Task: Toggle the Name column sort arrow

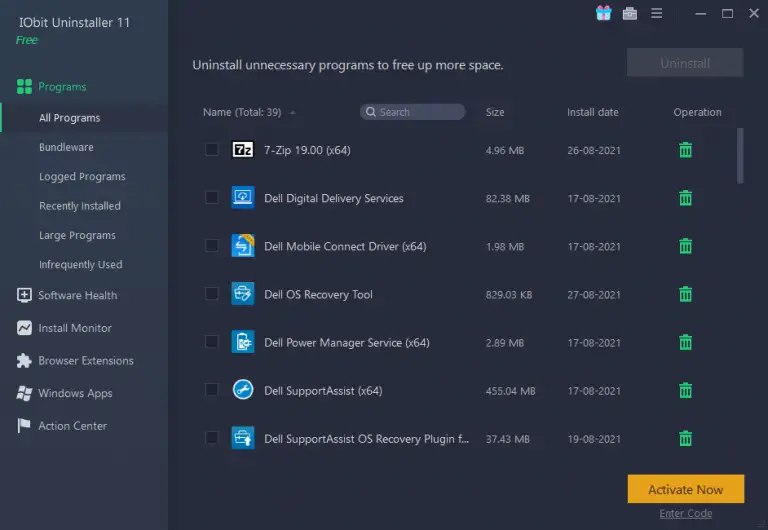Action: click(x=292, y=113)
